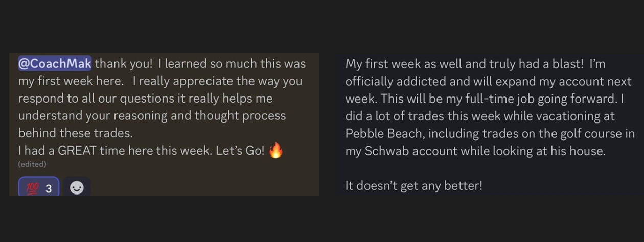
Task: Click the @CoachMak mention
Action: (x=55, y=64)
